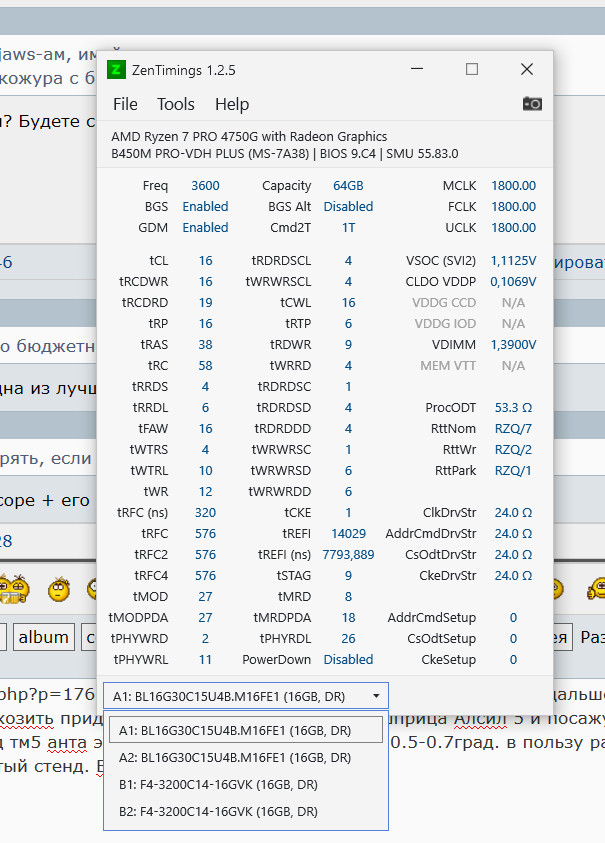The image size is (605, 843).
Task: Minimize the ZenTimings window
Action: pyautogui.click(x=417, y=69)
